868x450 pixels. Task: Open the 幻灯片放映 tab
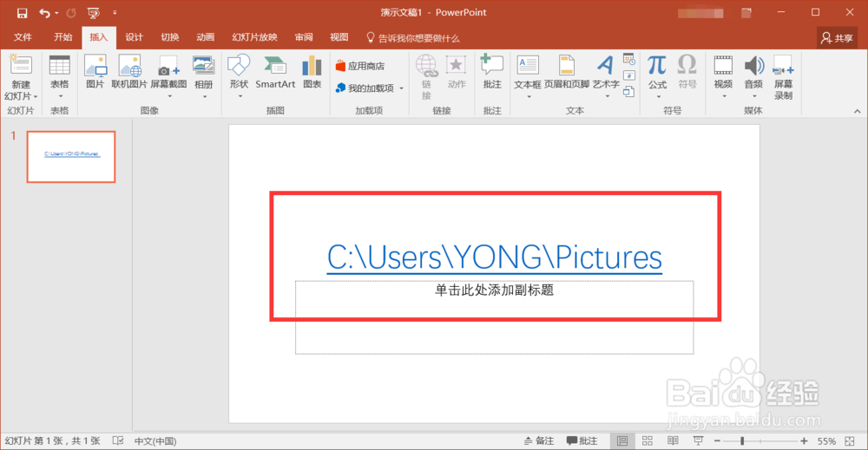coord(254,37)
